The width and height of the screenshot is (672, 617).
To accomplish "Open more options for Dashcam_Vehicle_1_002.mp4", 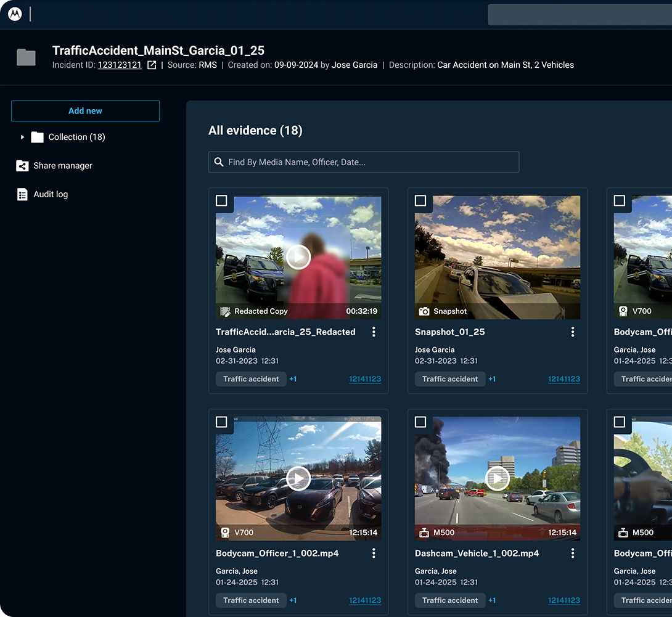I will [573, 554].
